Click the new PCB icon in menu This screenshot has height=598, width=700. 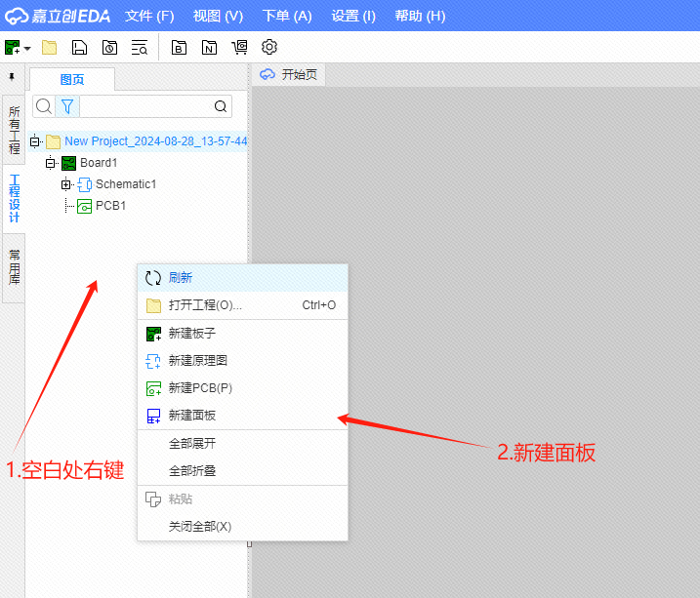tap(153, 388)
